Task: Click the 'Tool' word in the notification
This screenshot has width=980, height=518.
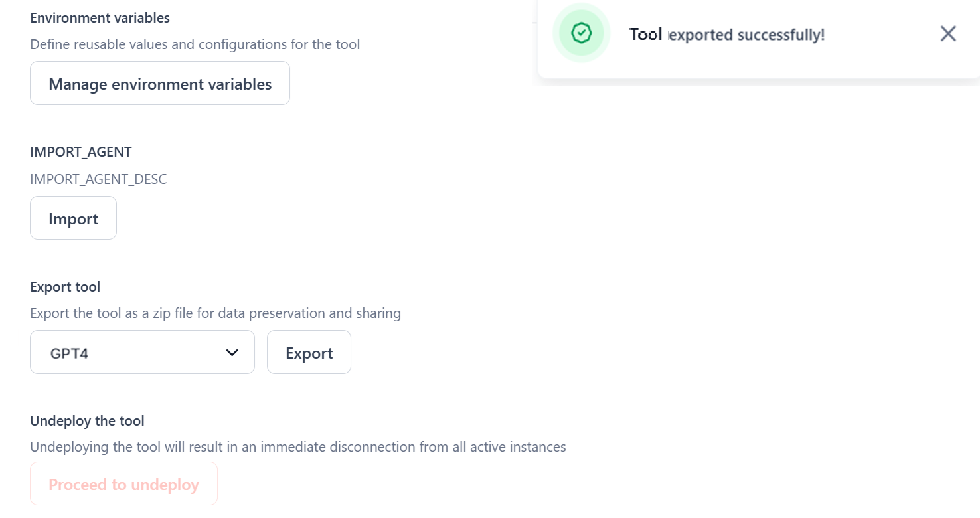Action: (645, 35)
